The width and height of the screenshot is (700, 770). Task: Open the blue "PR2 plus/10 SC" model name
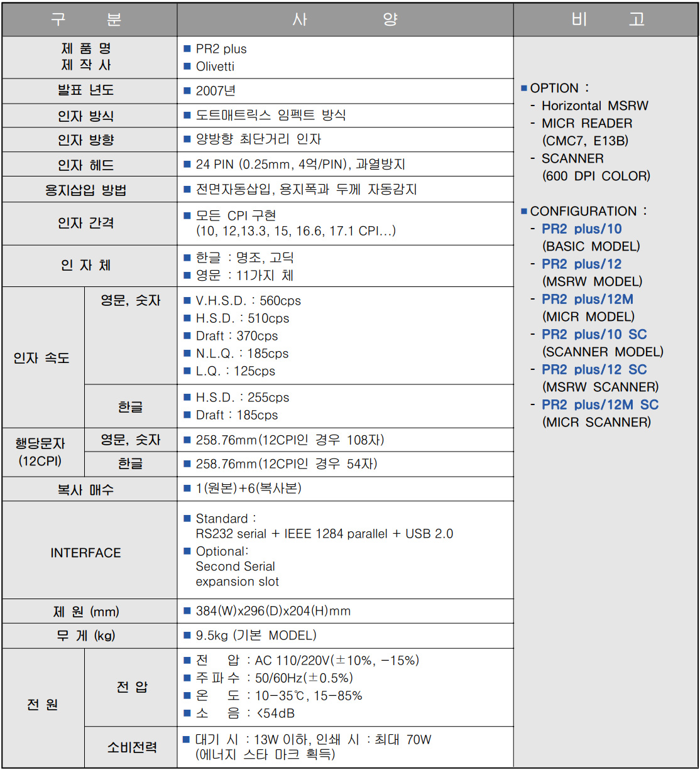click(x=594, y=335)
